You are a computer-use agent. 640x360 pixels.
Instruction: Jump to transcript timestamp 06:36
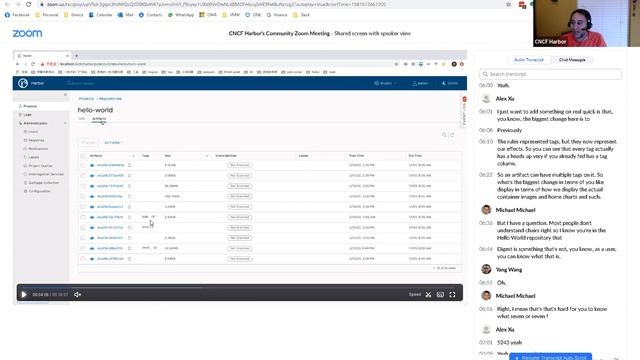tap(485, 223)
